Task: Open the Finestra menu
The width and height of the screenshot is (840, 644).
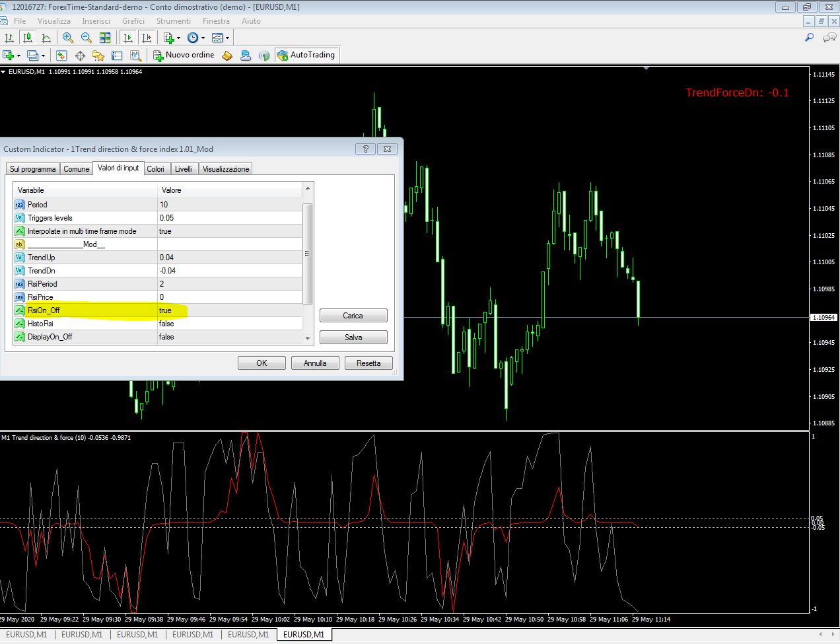Action: click(x=216, y=21)
